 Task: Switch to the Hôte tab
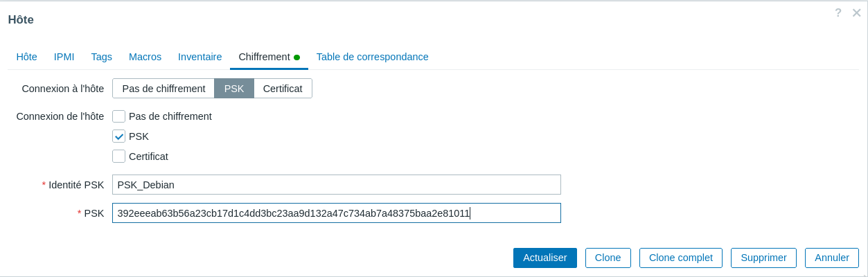pos(26,57)
